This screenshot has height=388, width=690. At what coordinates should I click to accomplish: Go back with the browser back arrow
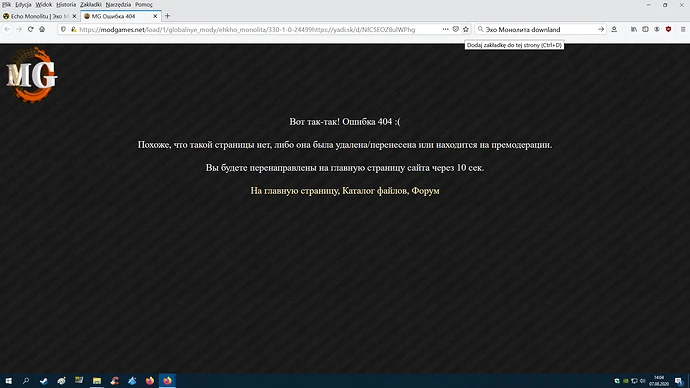tap(7, 29)
